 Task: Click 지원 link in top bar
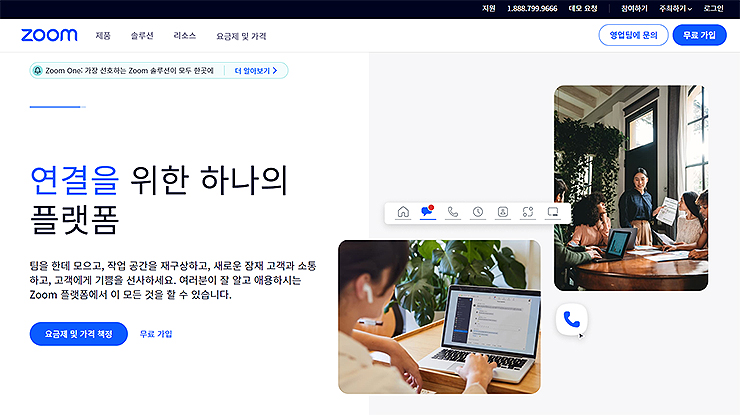pos(488,8)
